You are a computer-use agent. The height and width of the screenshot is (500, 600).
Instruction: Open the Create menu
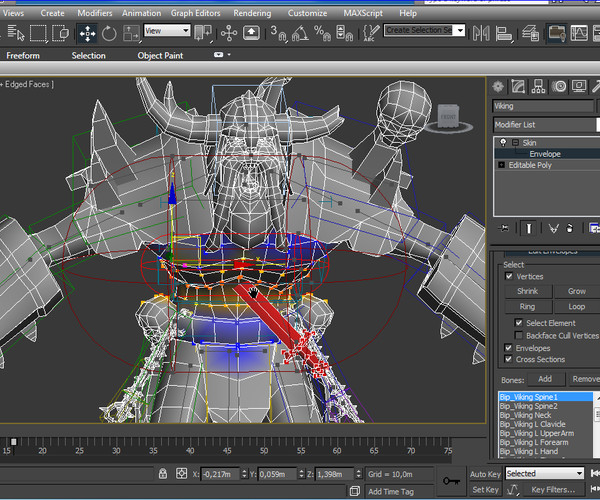tap(52, 13)
